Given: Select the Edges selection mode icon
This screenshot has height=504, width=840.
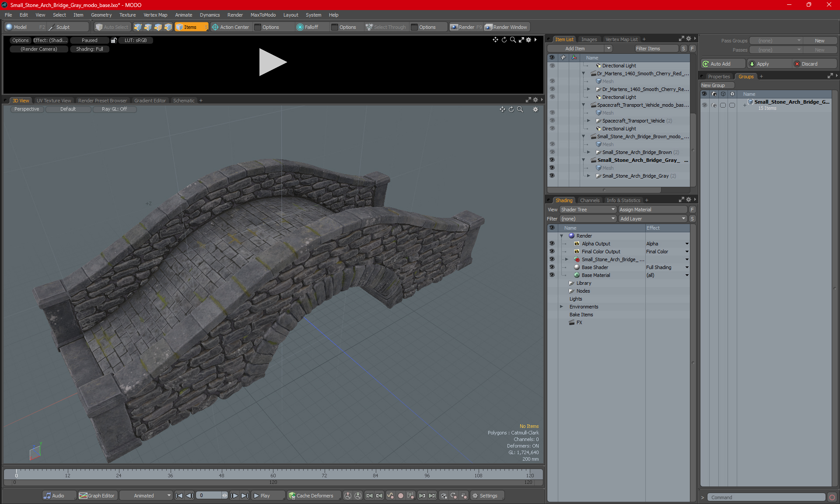Looking at the screenshot, I should click(148, 27).
